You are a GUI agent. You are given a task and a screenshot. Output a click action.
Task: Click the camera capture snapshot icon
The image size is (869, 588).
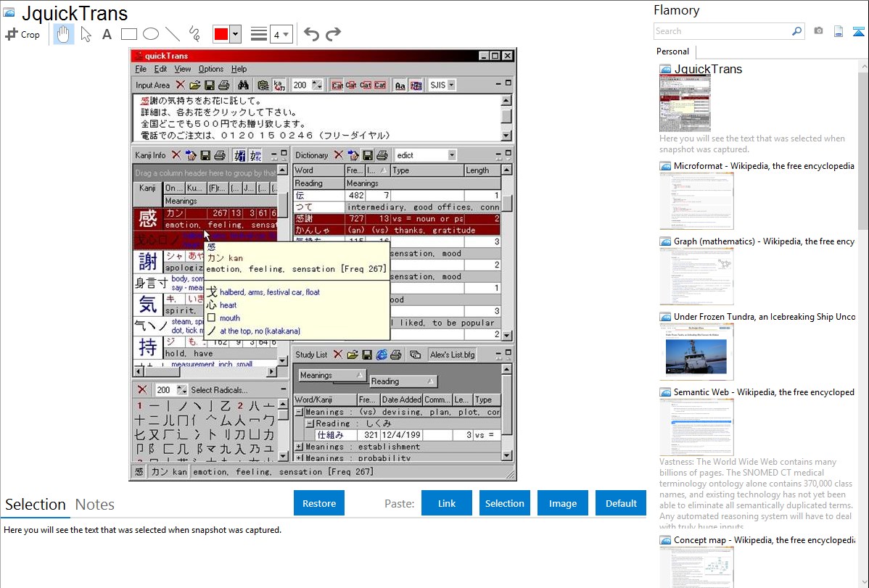(x=818, y=31)
